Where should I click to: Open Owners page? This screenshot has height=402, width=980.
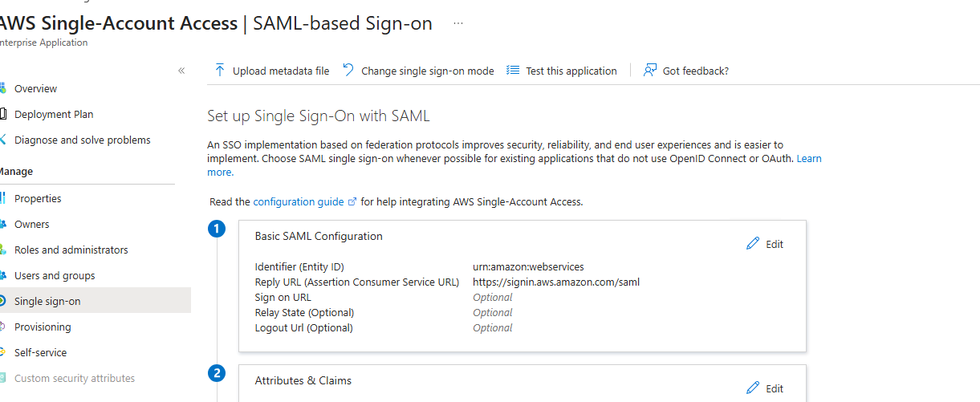click(x=32, y=224)
